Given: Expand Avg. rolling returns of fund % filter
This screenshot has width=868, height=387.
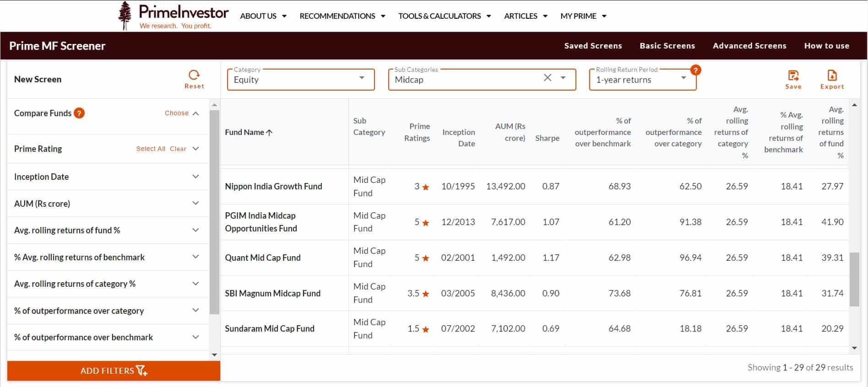Looking at the screenshot, I should click(196, 230).
